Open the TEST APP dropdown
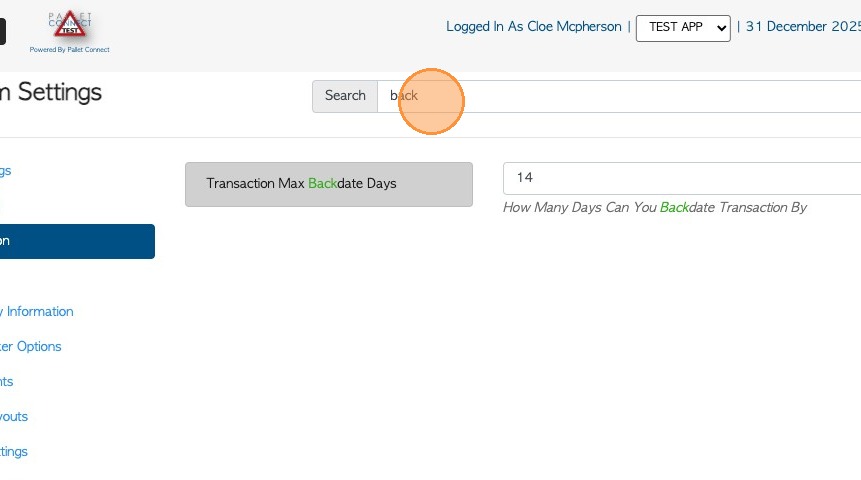The image size is (861, 480). coord(683,27)
